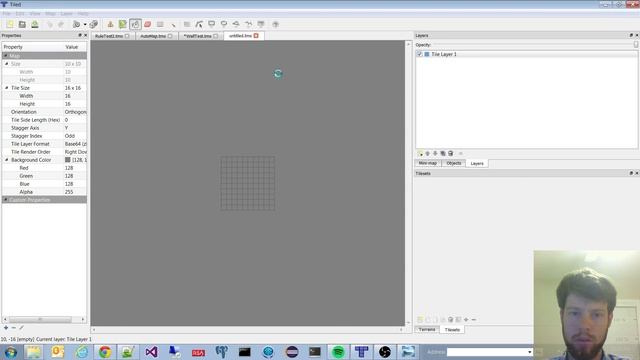Open the File menu
This screenshot has width=640, height=360.
(x=7, y=13)
